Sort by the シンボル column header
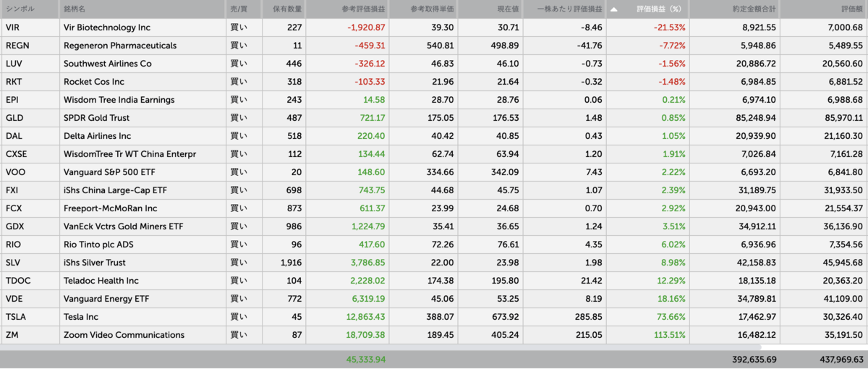Viewport: 868px width, 369px height. (30, 9)
